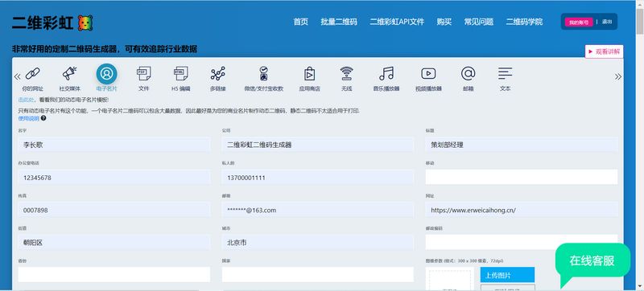Select the 视频播放器 play icon
Viewport: 644px width, 291px height.
pos(428,74)
